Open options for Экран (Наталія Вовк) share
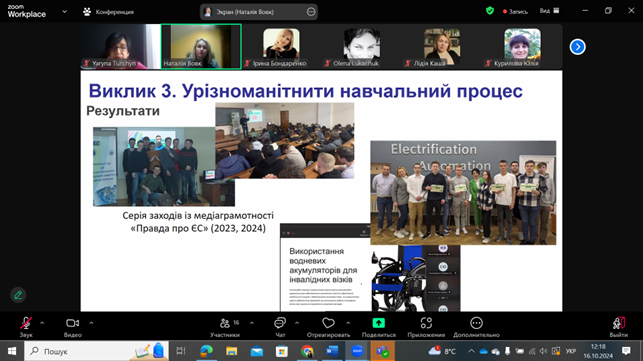Viewport: 643px width, 361px height. (311, 12)
